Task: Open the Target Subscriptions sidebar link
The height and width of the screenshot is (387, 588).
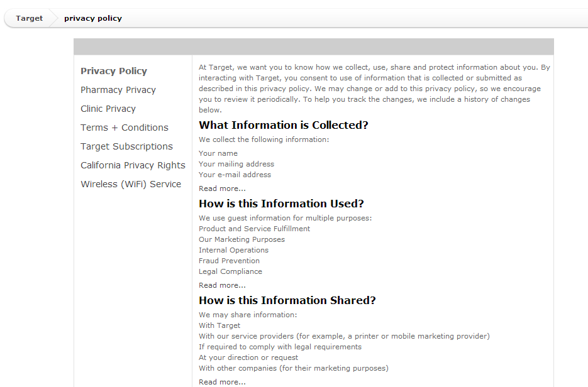Action: coord(127,146)
